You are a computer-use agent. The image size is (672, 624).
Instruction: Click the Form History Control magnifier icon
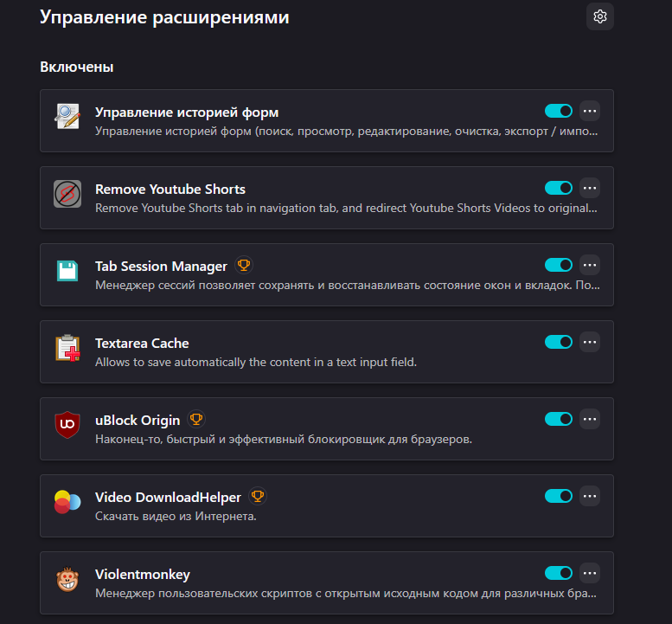tap(67, 116)
